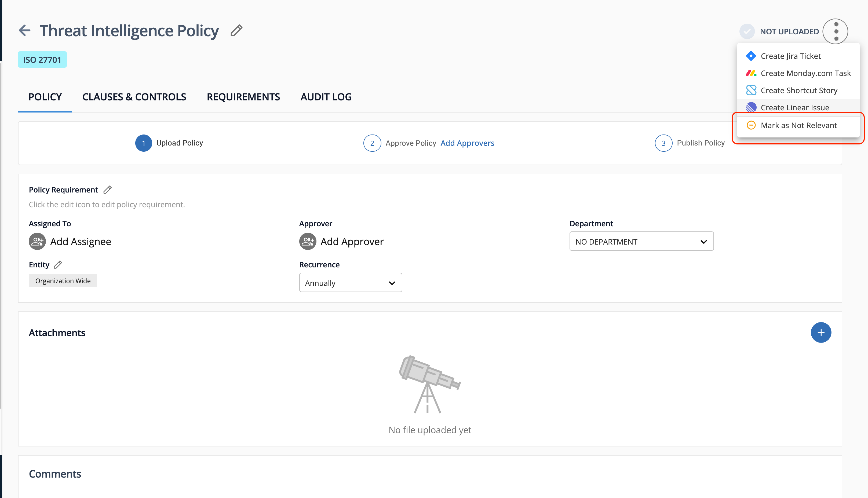Select step 1 Upload Policy circle

(144, 143)
